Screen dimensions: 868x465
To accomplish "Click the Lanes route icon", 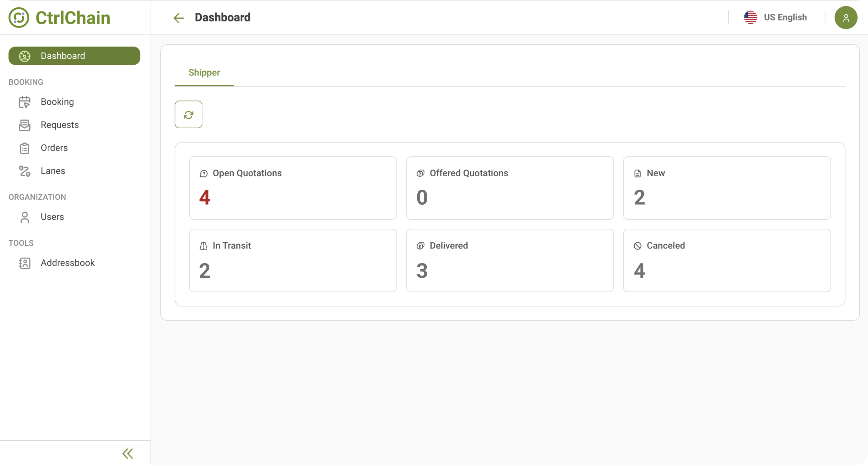I will click(x=24, y=171).
